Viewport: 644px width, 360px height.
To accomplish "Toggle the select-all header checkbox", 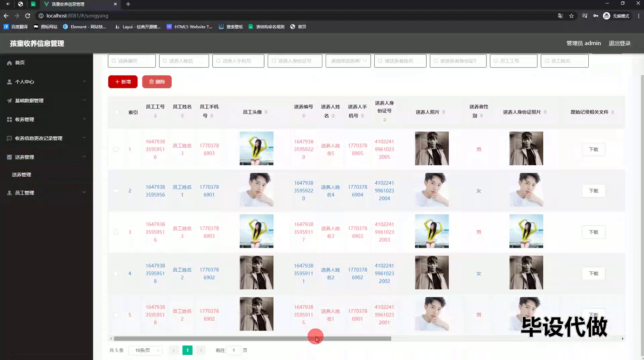I will (116, 113).
